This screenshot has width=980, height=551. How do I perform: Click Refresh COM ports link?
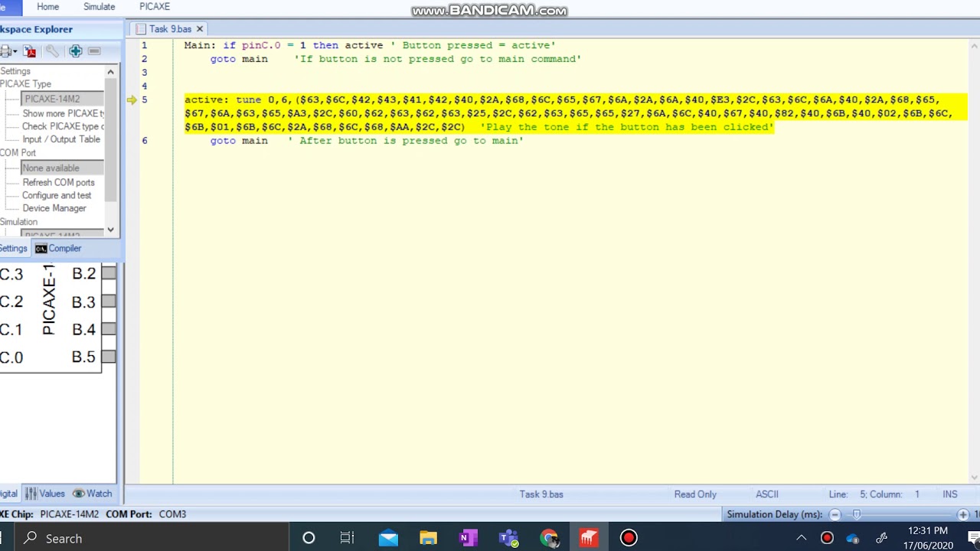[58, 182]
